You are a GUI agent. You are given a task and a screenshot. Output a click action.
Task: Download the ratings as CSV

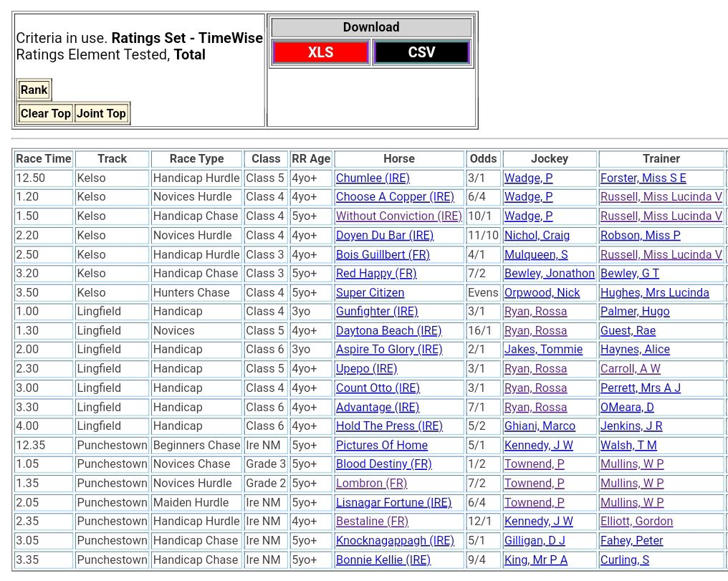pos(421,52)
